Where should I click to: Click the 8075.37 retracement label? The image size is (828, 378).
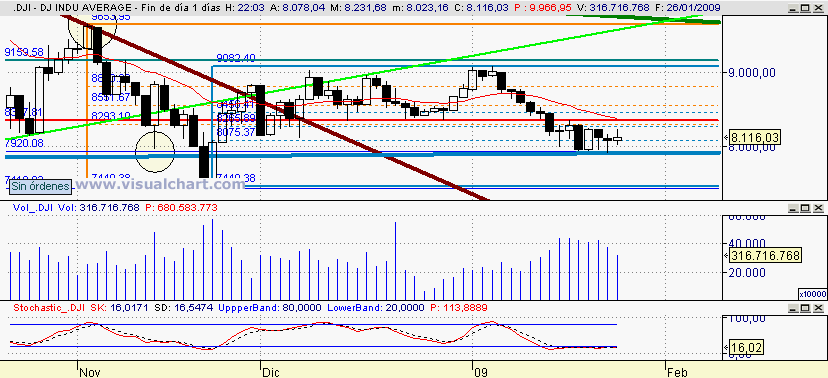tap(237, 132)
